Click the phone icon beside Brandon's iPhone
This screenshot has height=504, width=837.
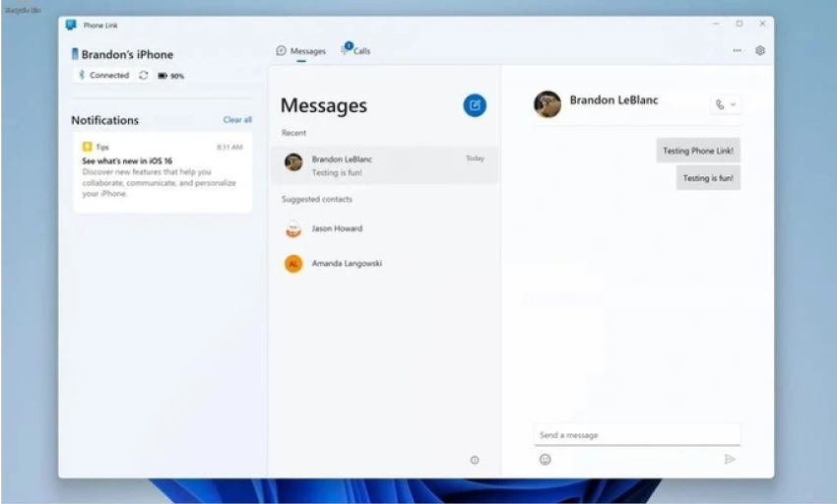point(75,54)
